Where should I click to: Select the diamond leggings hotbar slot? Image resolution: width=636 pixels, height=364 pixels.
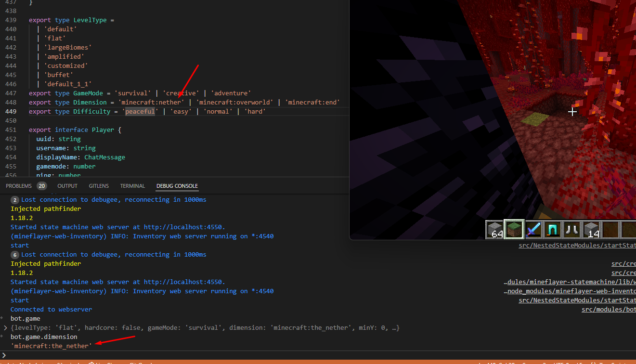point(553,230)
